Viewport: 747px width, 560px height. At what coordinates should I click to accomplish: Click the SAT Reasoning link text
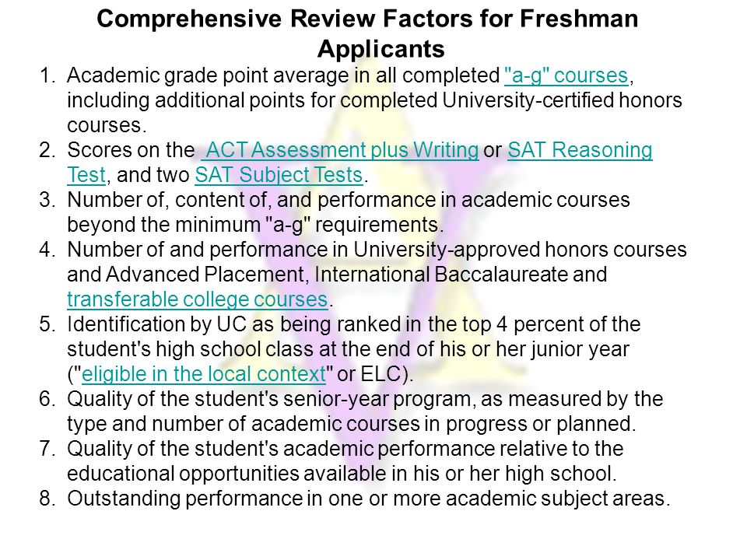pyautogui.click(x=580, y=150)
